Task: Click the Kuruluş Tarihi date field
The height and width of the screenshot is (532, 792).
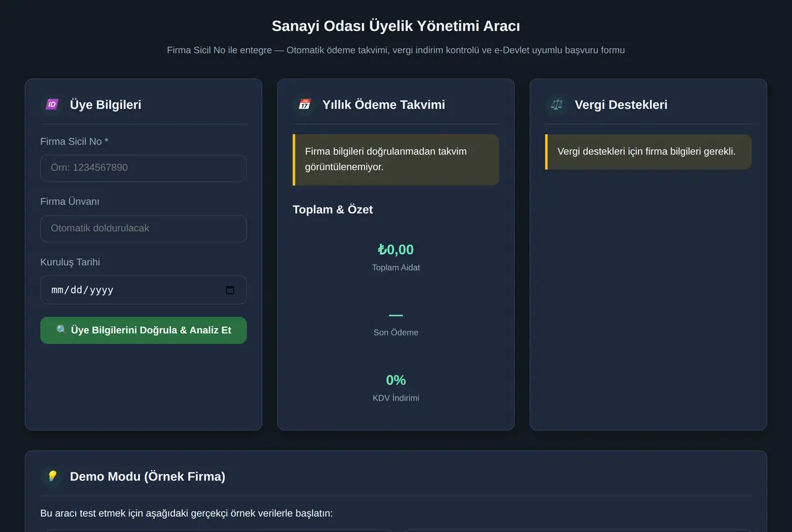Action: click(x=143, y=290)
